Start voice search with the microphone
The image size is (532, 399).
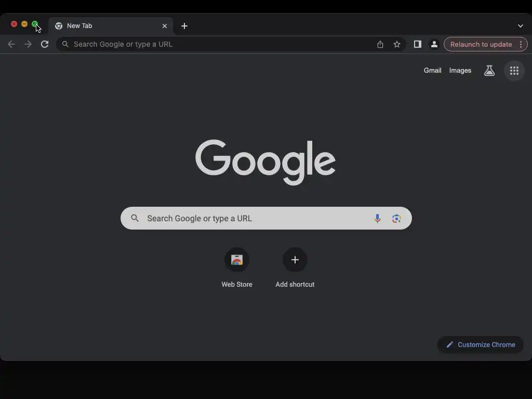tap(377, 218)
